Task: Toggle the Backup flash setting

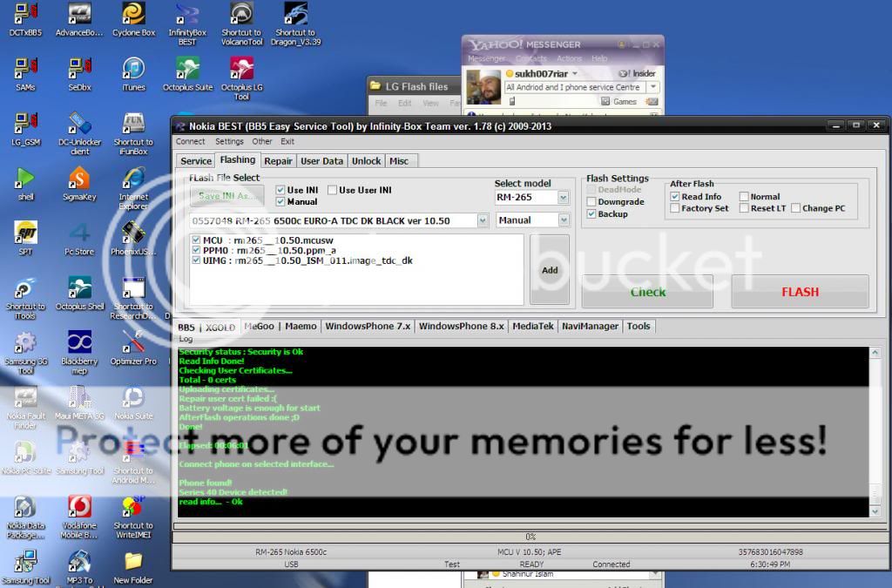Action: [x=591, y=213]
